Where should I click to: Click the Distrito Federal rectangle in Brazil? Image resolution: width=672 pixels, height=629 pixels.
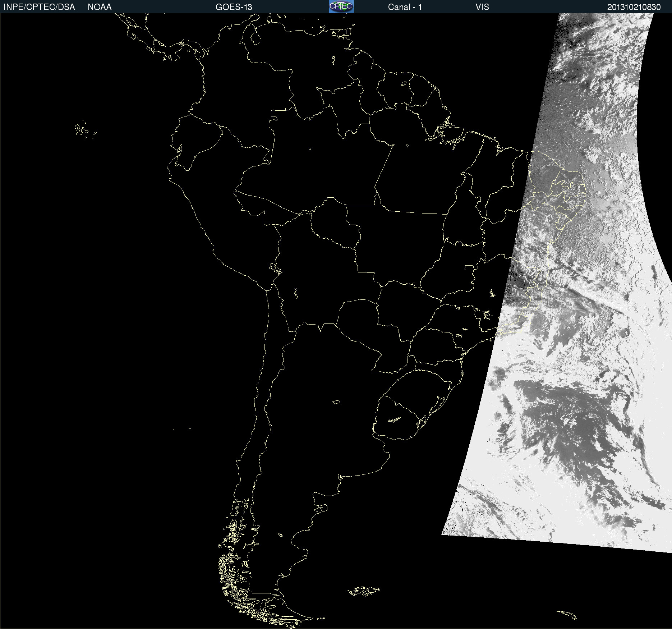(469, 267)
